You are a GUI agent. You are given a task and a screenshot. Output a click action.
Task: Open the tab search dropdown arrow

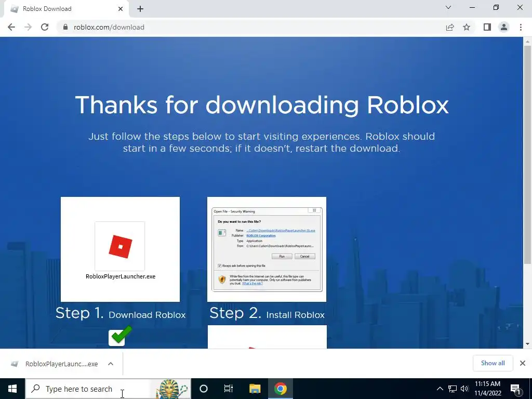pyautogui.click(x=448, y=7)
